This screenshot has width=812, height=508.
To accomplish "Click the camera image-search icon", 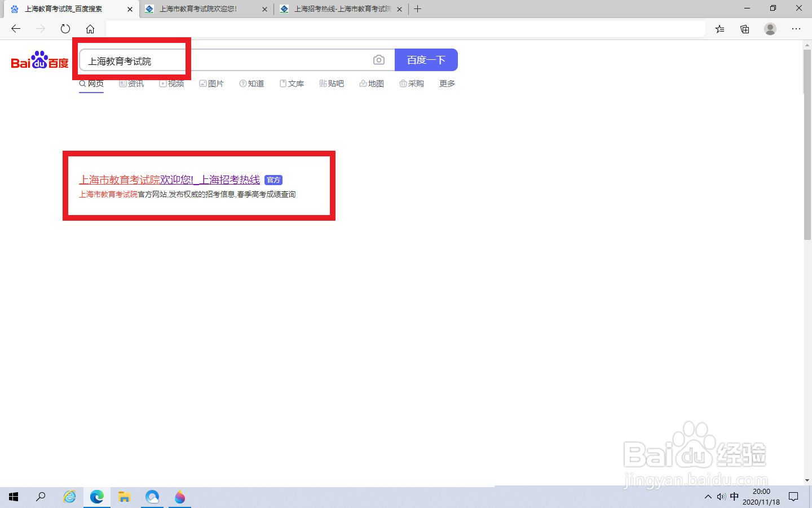I will click(379, 60).
